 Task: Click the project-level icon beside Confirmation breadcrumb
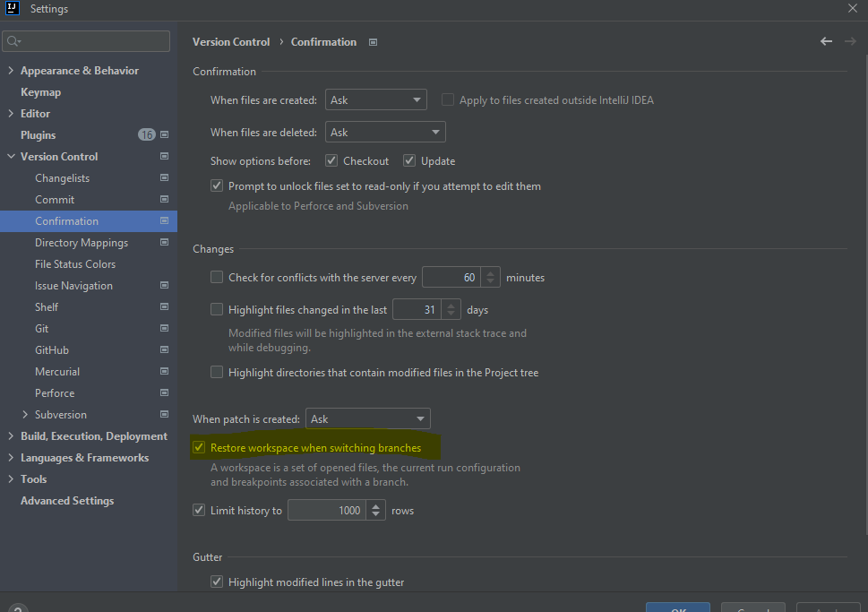[374, 42]
